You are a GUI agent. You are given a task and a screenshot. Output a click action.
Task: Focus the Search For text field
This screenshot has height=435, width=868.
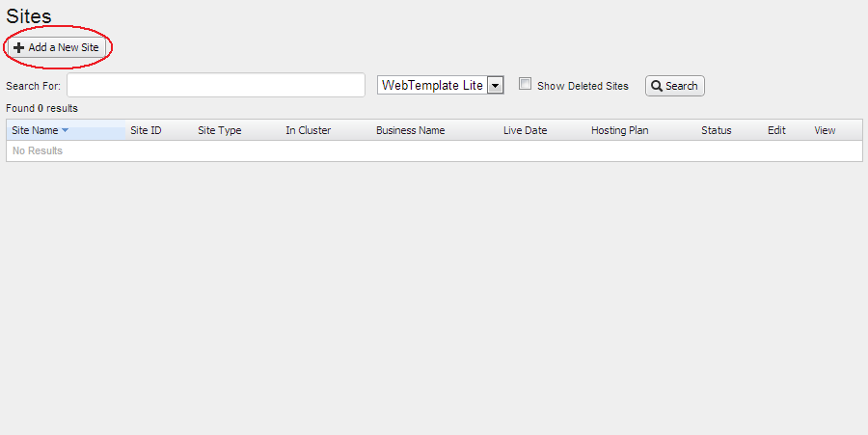pos(215,86)
